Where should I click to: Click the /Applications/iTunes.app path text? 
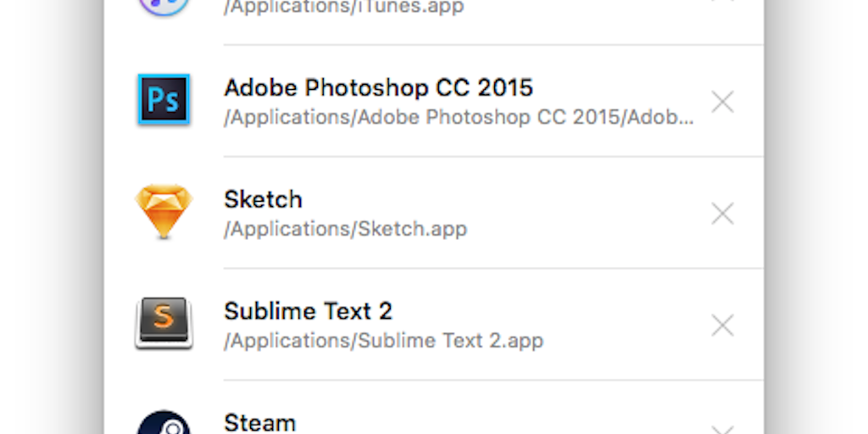(344, 8)
